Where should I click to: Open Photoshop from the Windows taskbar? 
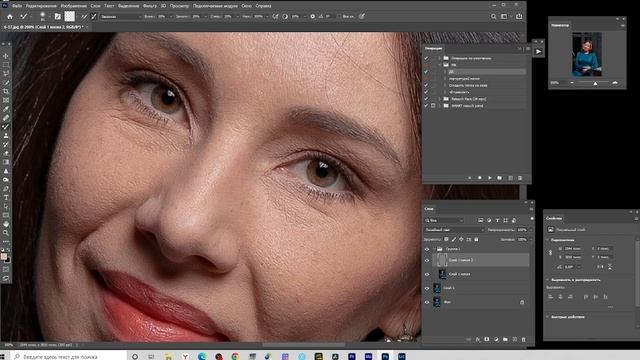tap(385, 356)
